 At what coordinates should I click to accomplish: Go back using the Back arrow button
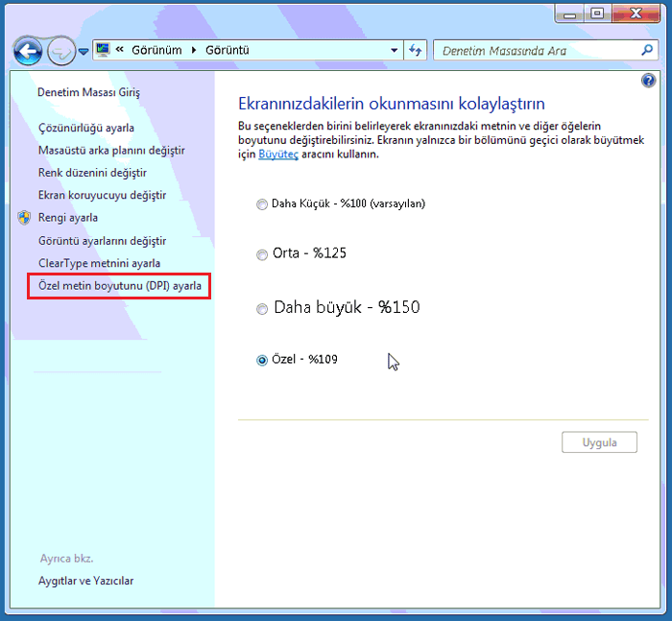[x=28, y=52]
